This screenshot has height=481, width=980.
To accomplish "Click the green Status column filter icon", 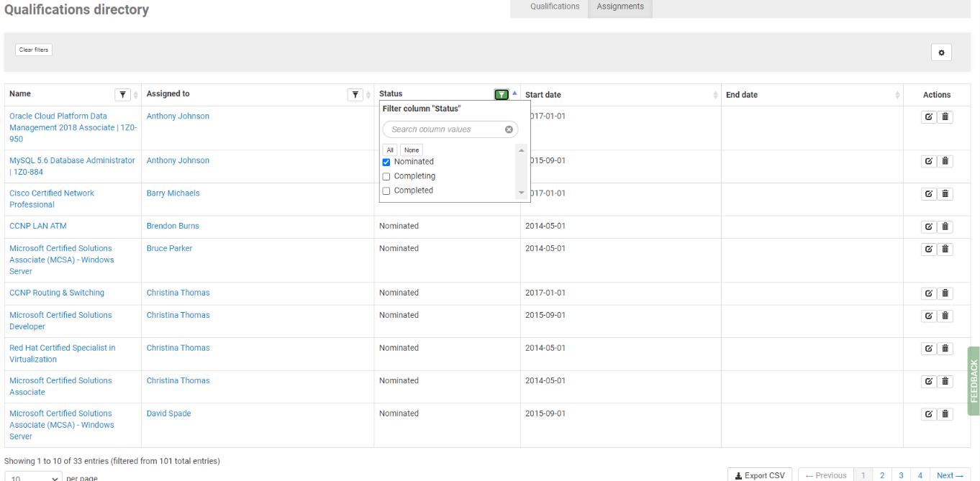I will [x=502, y=95].
